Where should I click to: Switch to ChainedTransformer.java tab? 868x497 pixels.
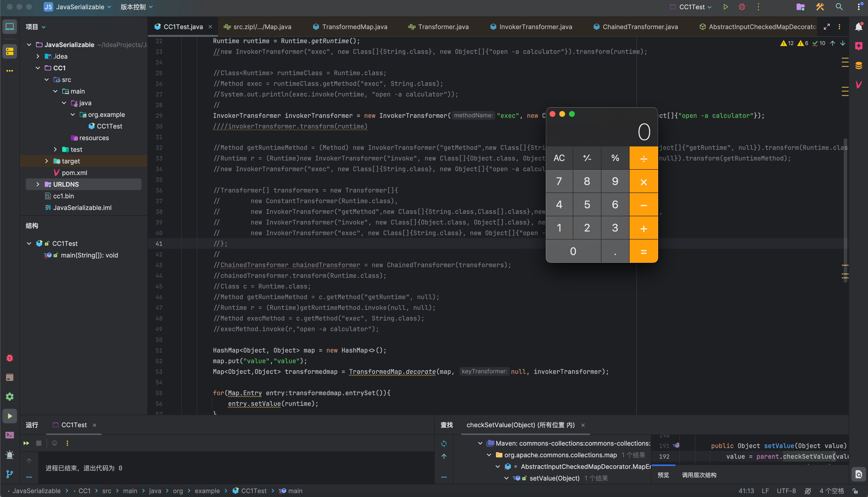[x=635, y=27]
